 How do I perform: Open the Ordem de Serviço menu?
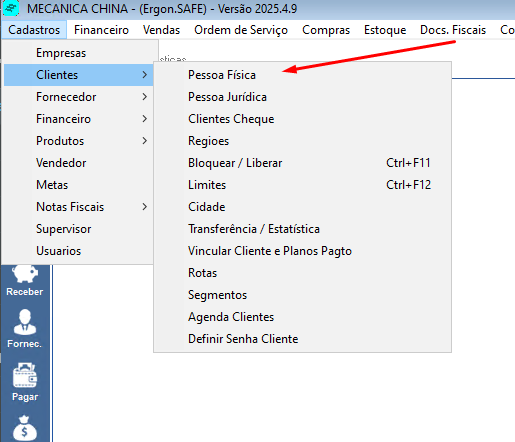[x=241, y=30]
